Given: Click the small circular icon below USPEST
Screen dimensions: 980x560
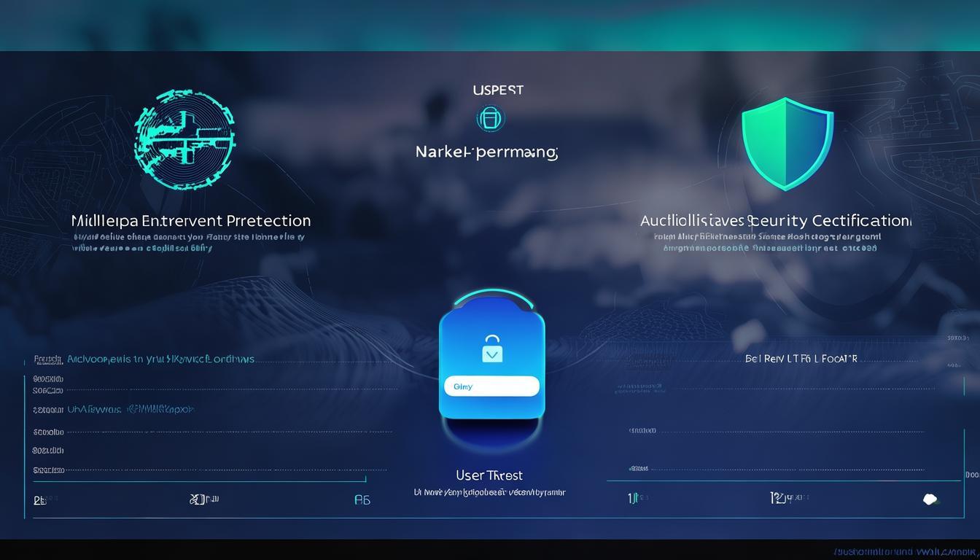Looking at the screenshot, I should point(491,119).
